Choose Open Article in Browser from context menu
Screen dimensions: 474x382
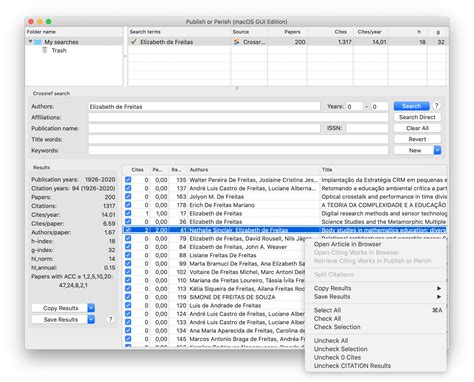pyautogui.click(x=347, y=244)
